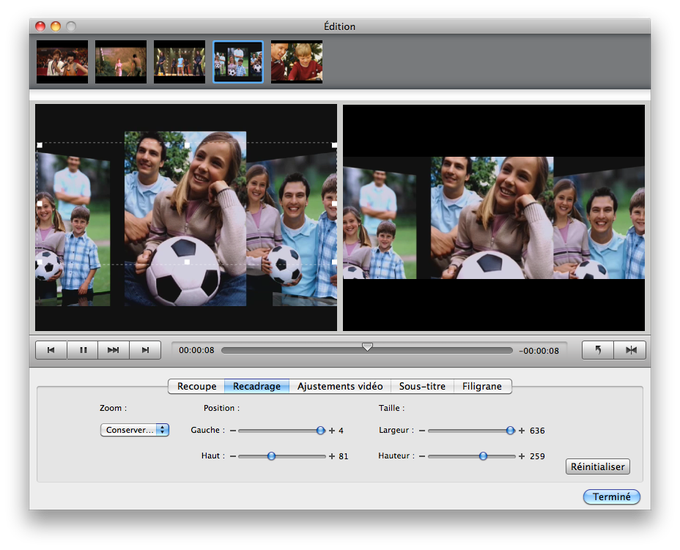The width and height of the screenshot is (680, 550).
Task: Select the first clip thumbnail with performers
Action: [62, 62]
